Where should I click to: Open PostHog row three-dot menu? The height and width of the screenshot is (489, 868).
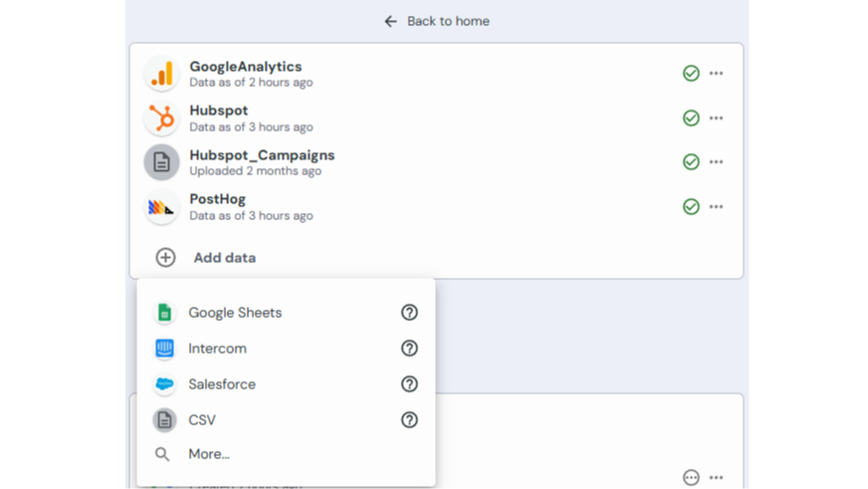(x=717, y=207)
